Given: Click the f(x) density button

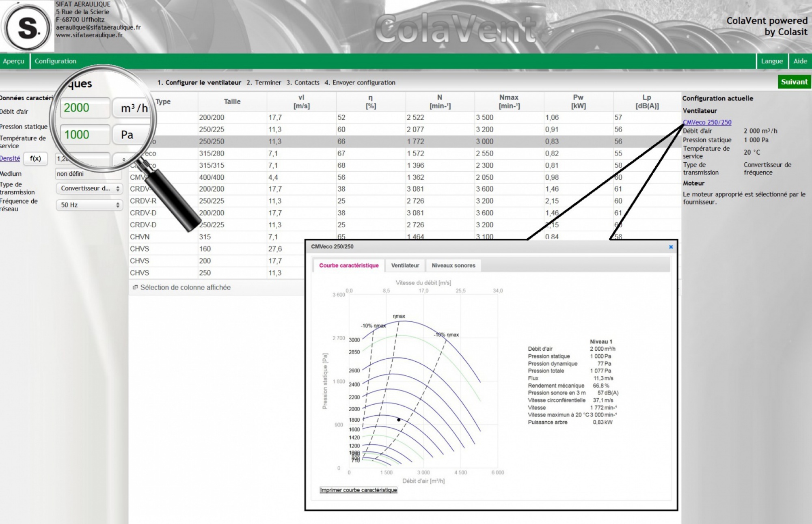Looking at the screenshot, I should 35,158.
